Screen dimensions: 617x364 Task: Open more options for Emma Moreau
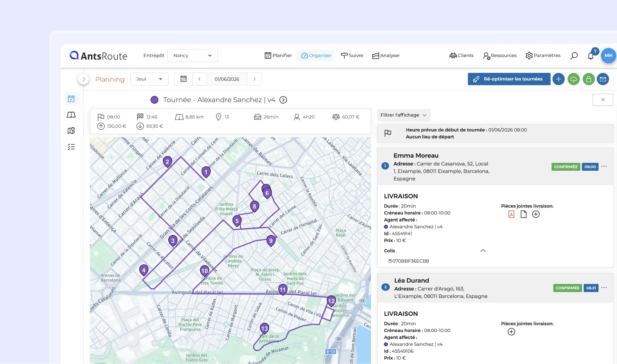coord(604,166)
